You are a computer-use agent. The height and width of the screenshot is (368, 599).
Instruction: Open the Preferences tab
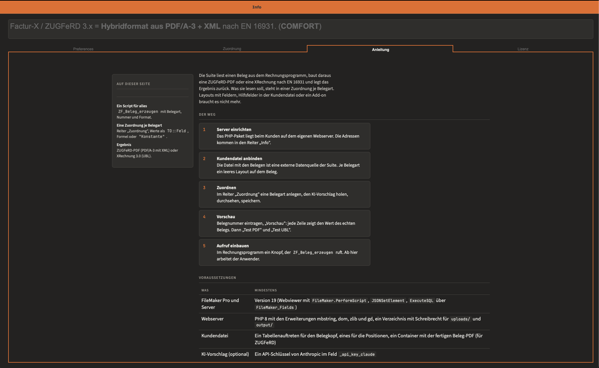(83, 49)
